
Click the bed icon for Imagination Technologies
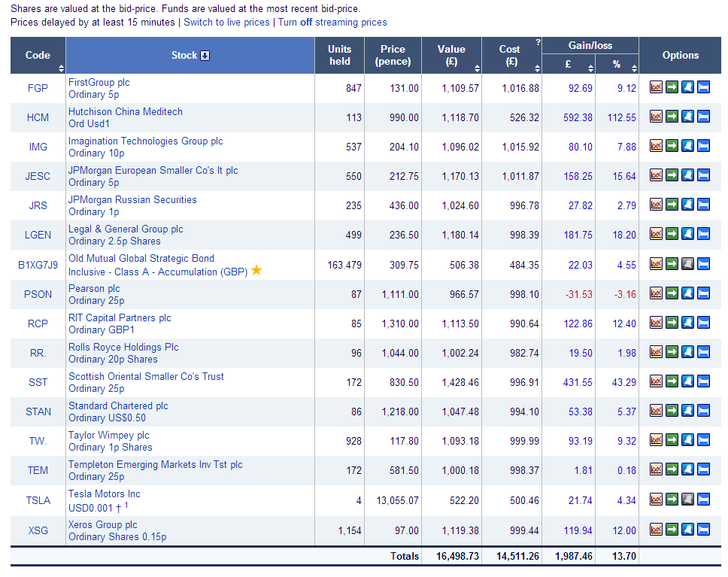(703, 146)
